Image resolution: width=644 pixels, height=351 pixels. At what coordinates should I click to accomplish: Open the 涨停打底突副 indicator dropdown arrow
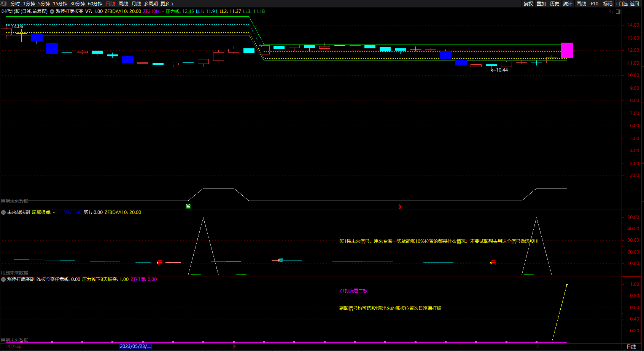(x=3, y=279)
